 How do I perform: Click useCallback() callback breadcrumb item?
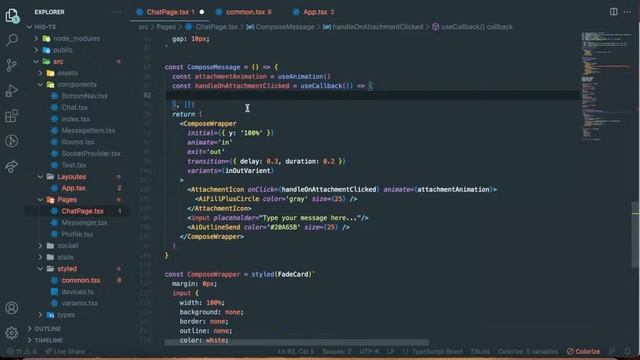click(477, 27)
